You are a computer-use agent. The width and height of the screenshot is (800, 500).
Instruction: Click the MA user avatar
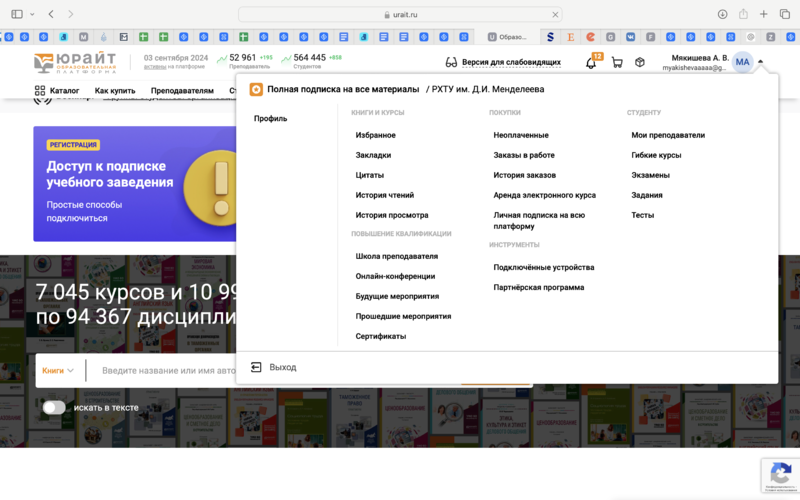click(x=742, y=62)
